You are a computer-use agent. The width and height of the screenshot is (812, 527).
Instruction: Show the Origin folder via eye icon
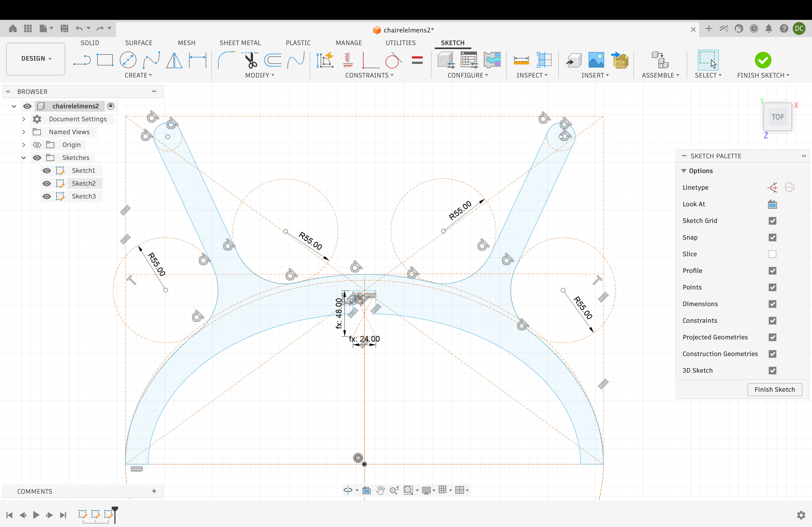37,145
